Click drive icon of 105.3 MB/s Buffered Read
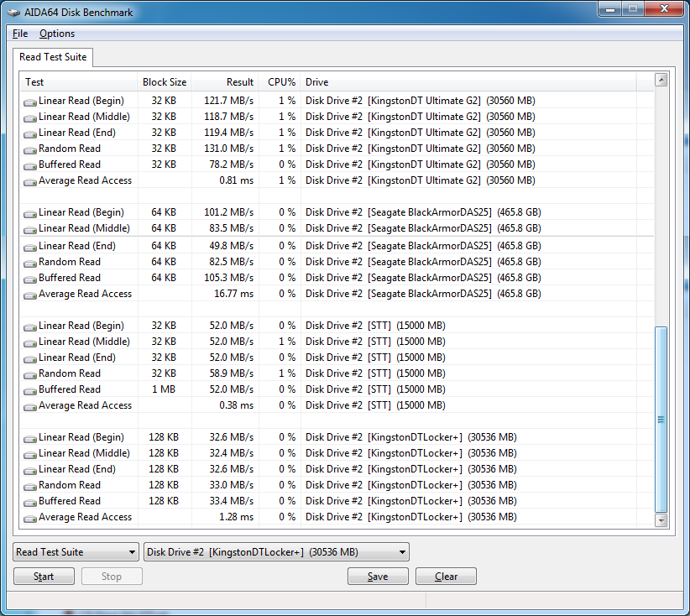Image resolution: width=690 pixels, height=616 pixels. (30, 279)
